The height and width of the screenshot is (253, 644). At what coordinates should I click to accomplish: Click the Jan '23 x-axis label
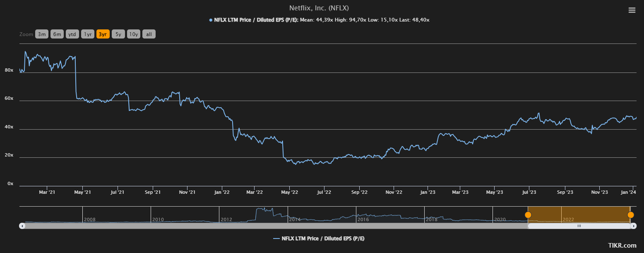pos(428,192)
